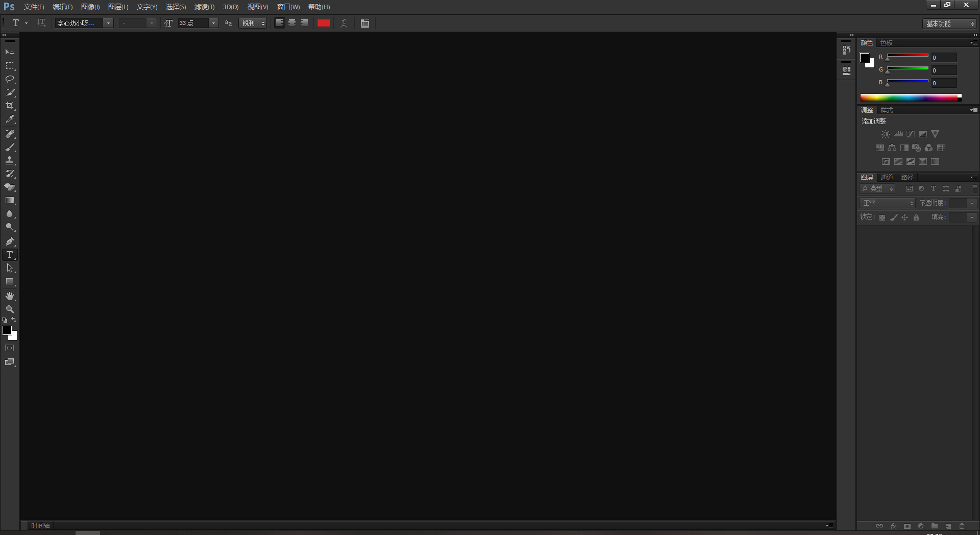Open the font family dropdown
This screenshot has width=980, height=535.
point(108,23)
